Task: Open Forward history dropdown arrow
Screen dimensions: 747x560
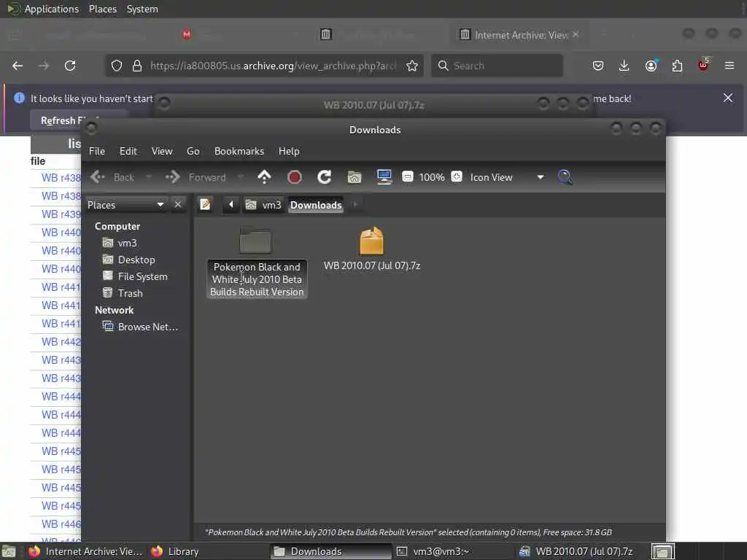Action: point(241,177)
